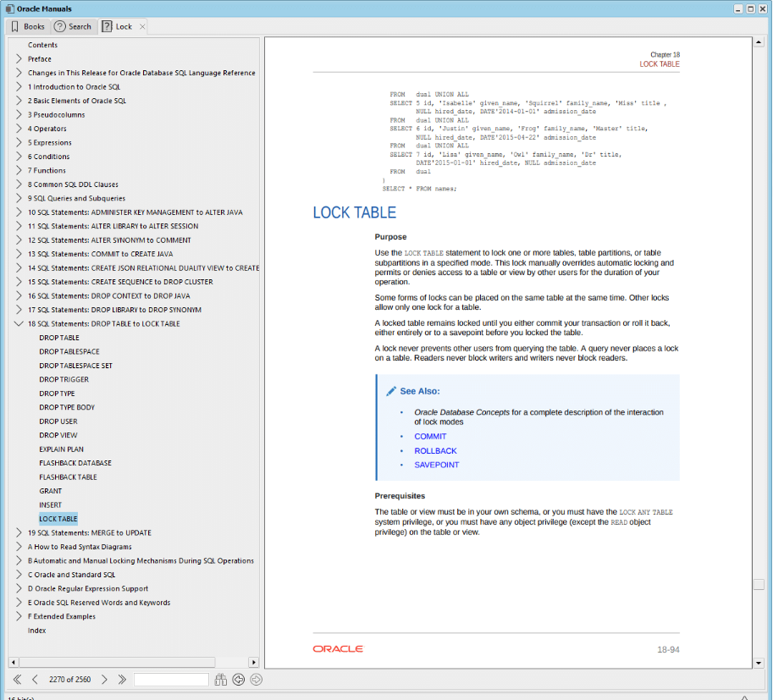This screenshot has width=773, height=700.
Task: Open 'C Oracle and Standard SQL' appendix
Action: tap(71, 575)
